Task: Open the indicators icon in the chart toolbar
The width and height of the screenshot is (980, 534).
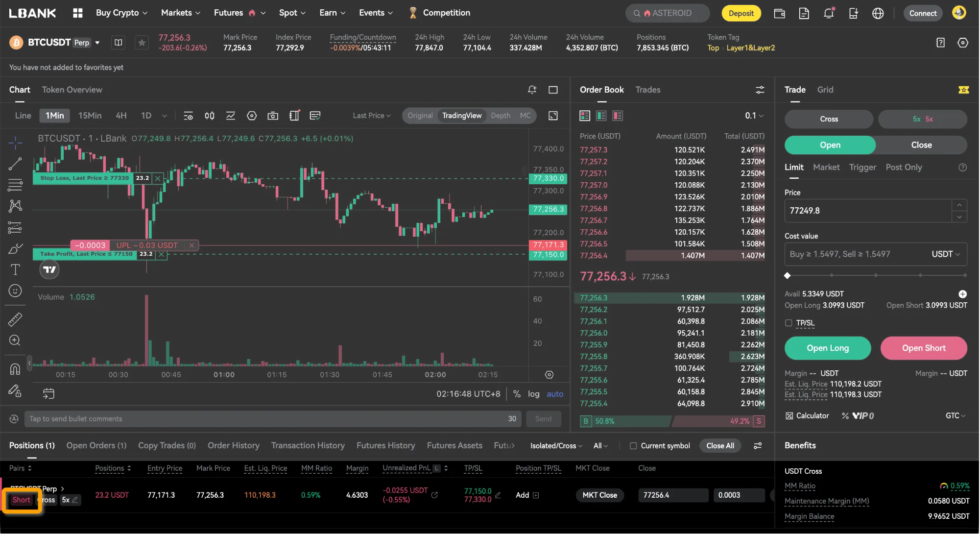Action: tap(231, 116)
